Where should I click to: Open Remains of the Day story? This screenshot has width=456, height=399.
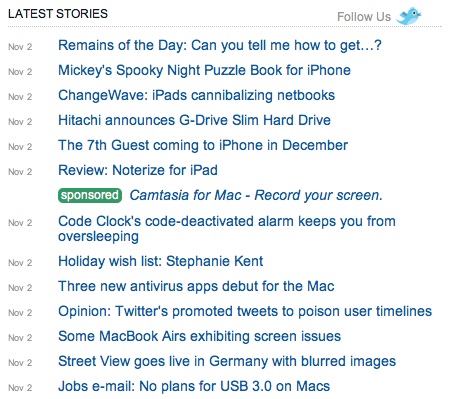[220, 45]
